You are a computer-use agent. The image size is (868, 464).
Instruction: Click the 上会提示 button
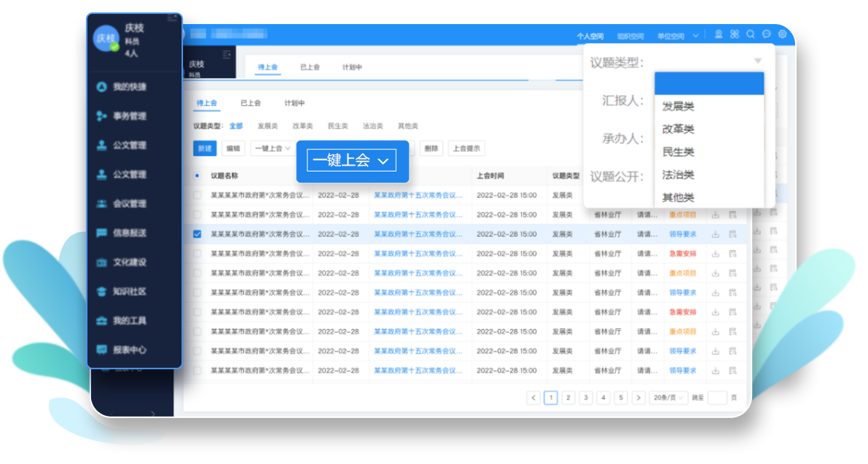click(466, 148)
